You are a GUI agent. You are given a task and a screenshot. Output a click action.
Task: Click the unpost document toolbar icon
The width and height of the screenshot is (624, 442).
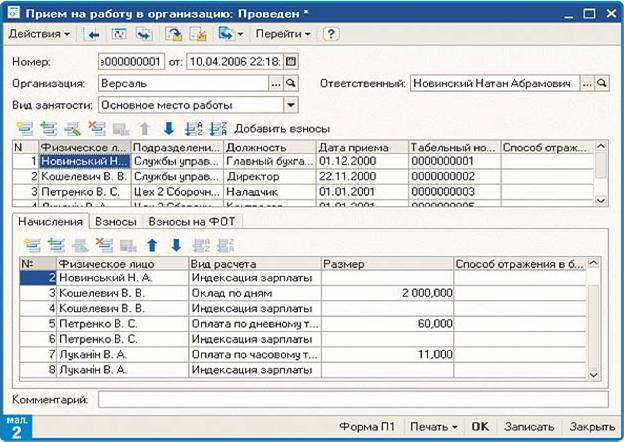(198, 34)
